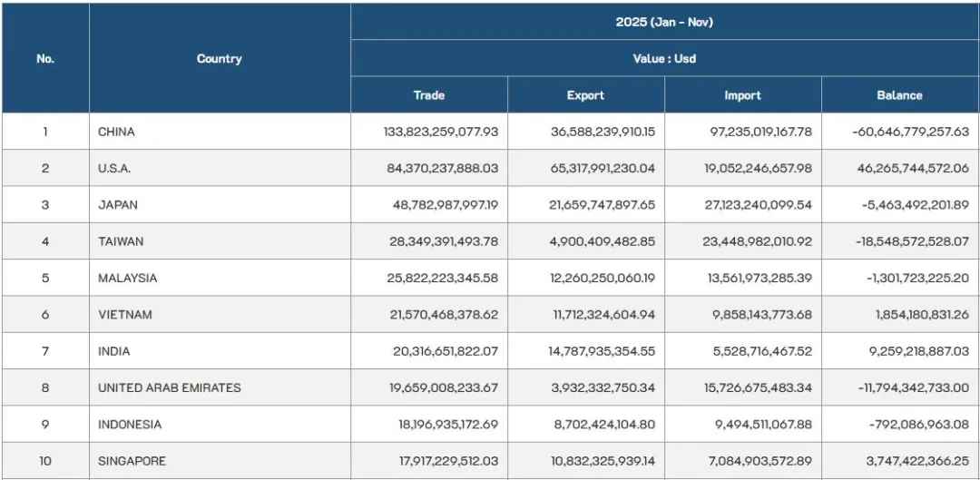The width and height of the screenshot is (980, 480).
Task: Select the CHINA country cell
Action: [x=116, y=132]
